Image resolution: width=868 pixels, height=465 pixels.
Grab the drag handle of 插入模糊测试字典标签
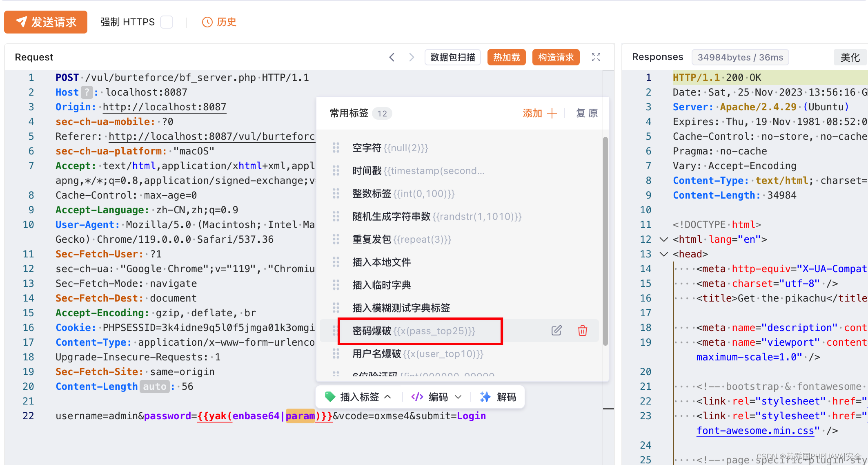click(336, 308)
